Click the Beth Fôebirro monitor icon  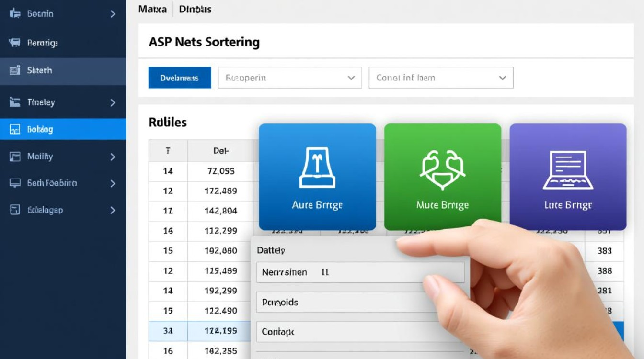(x=15, y=183)
